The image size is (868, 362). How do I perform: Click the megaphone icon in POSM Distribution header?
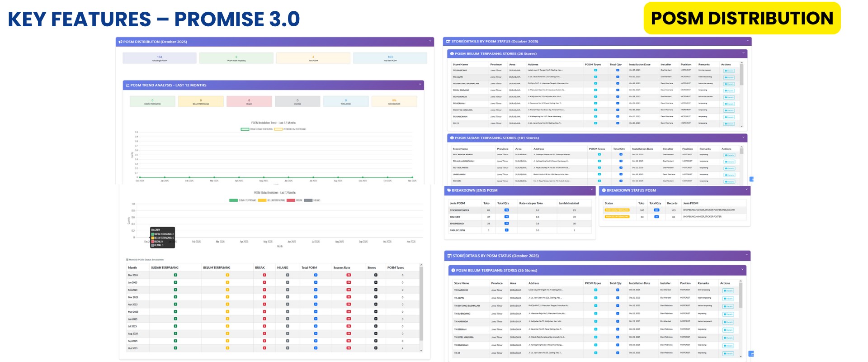pos(120,42)
